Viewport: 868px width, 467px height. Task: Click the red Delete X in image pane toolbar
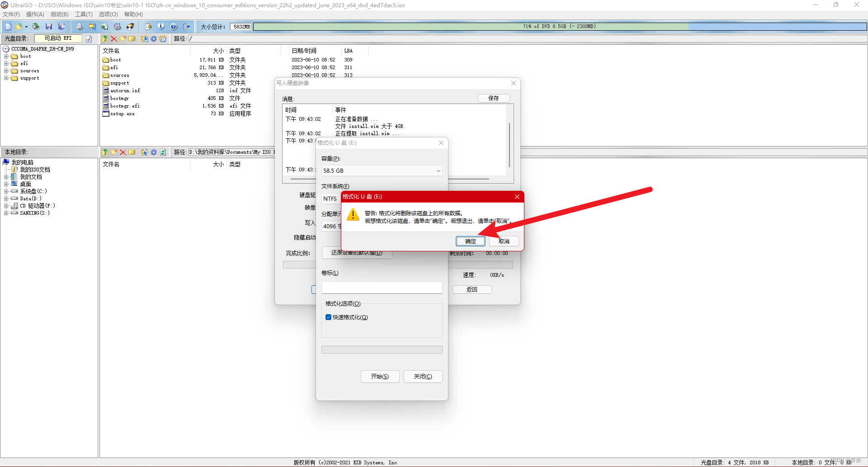click(114, 39)
